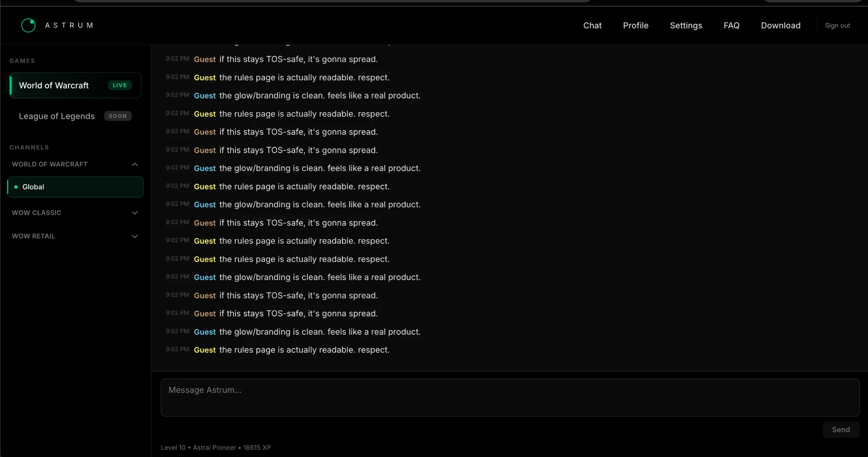Click the SOON badge on League of Legends

point(118,116)
